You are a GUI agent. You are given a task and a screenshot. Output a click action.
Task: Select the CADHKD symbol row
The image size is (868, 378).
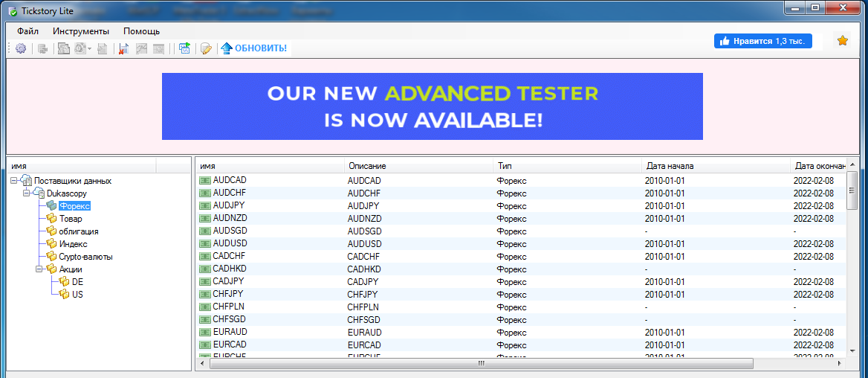[522, 269]
